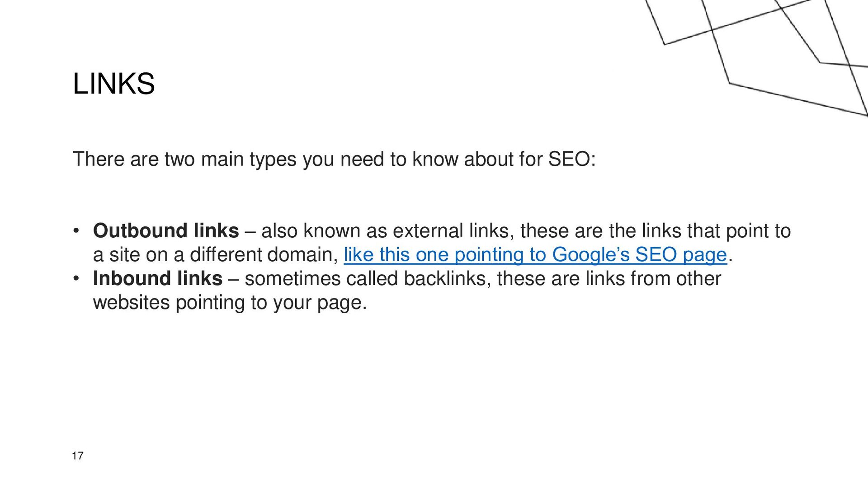The height and width of the screenshot is (488, 868).
Task: Select the bold Inbound links term
Action: (158, 278)
